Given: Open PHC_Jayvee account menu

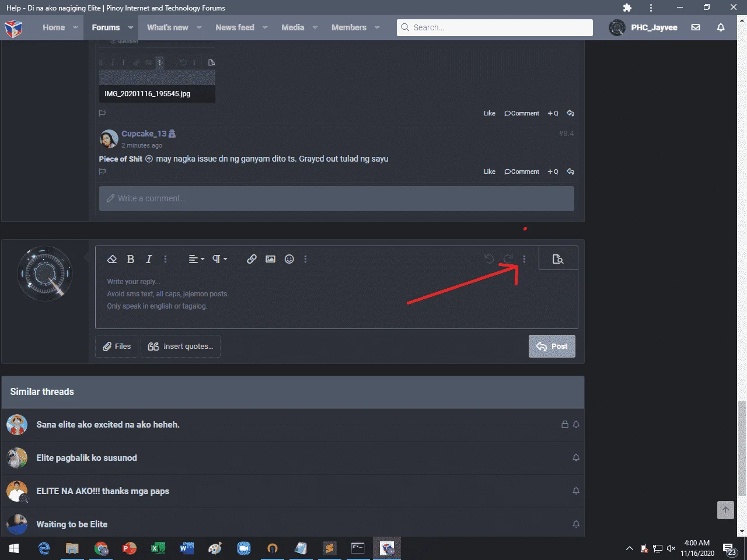Looking at the screenshot, I should click(x=643, y=27).
